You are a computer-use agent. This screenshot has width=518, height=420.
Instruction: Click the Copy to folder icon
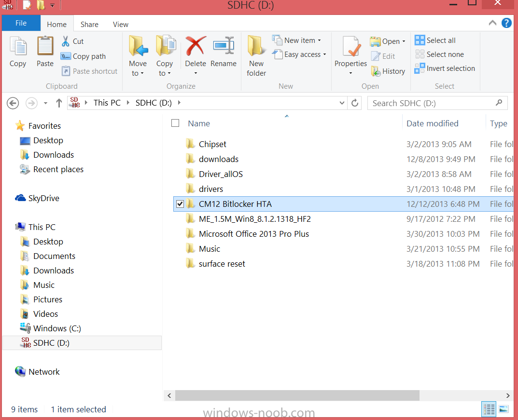[165, 46]
